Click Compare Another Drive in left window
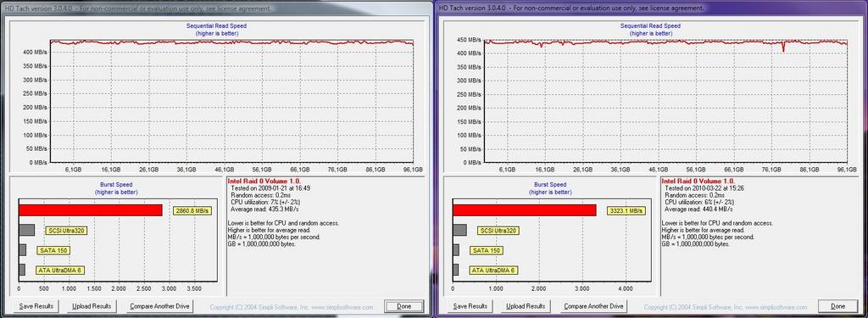Viewport: 868px width, 318px height. [159, 306]
